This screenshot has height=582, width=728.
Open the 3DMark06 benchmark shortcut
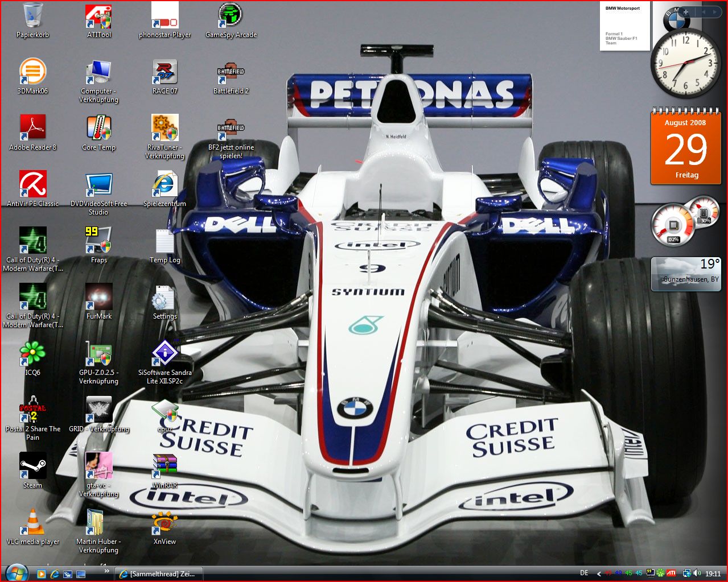32,77
